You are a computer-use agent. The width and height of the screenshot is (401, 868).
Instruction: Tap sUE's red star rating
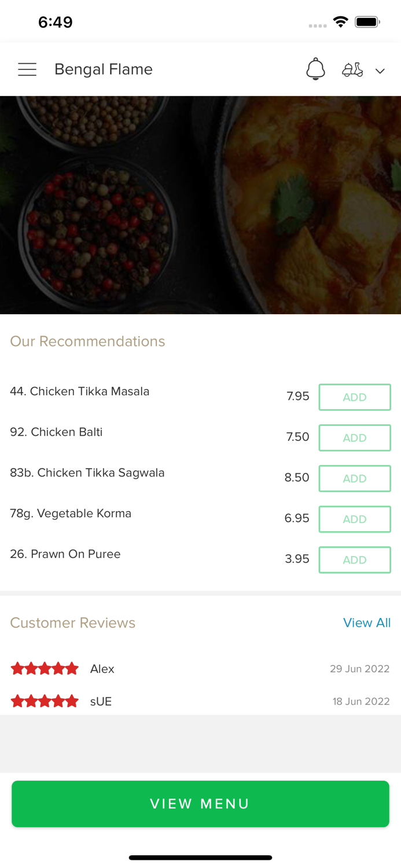click(x=45, y=701)
